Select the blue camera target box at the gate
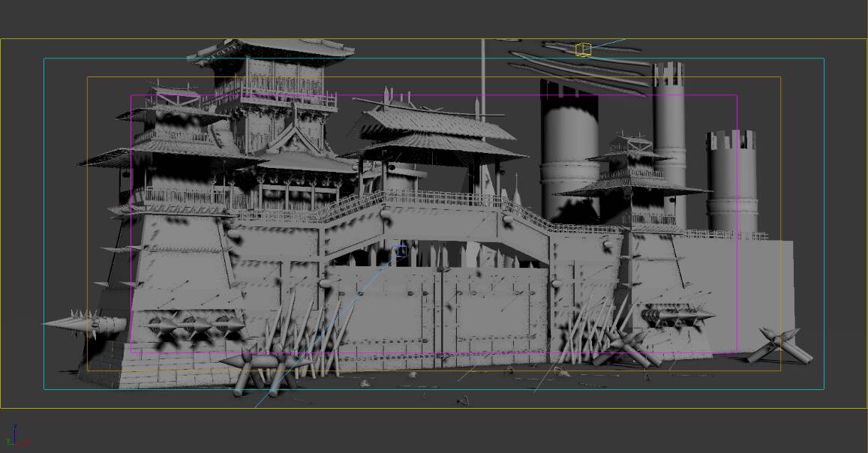The image size is (868, 453). pos(401,252)
